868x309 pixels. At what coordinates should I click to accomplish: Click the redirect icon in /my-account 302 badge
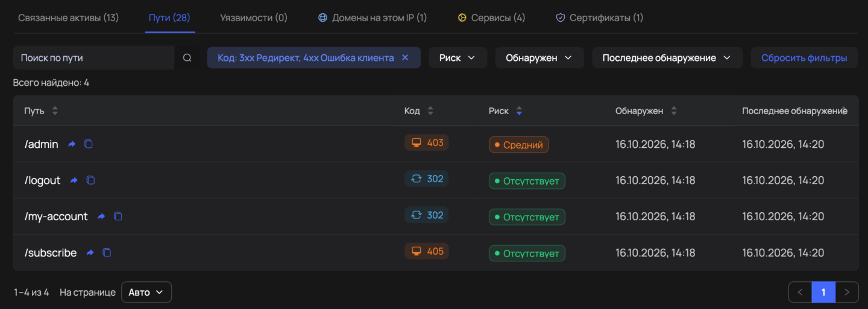(x=416, y=215)
